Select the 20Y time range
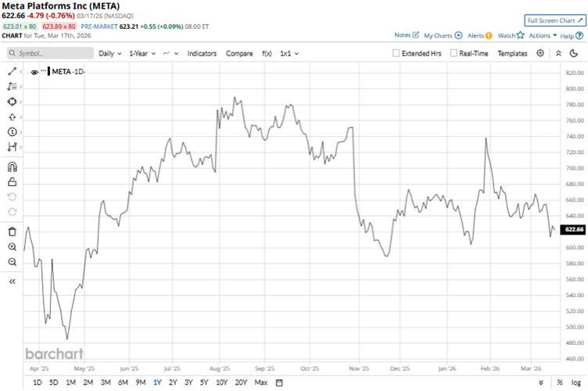Screen dimensions: 588x391 click(241, 382)
